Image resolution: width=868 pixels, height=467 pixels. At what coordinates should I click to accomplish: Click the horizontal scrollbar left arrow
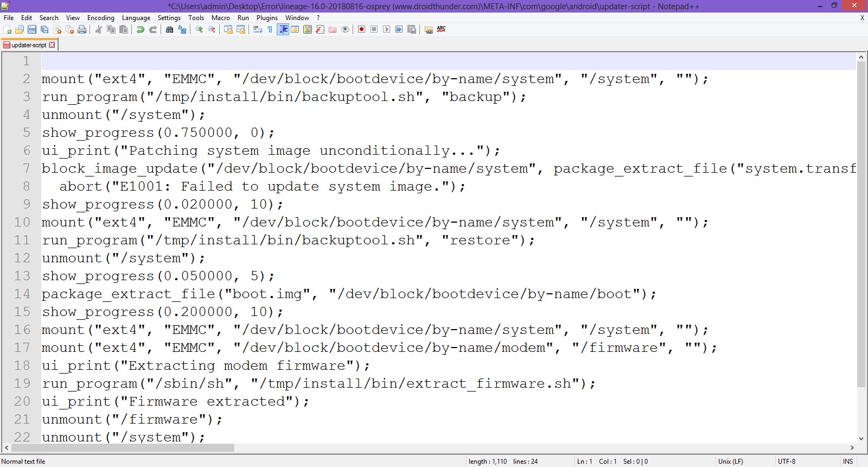[x=7, y=448]
